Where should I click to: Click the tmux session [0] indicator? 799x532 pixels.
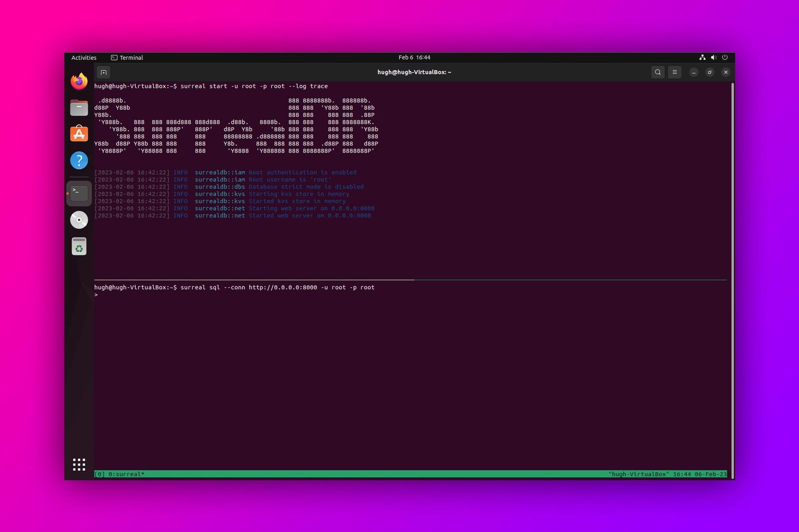[x=99, y=474]
